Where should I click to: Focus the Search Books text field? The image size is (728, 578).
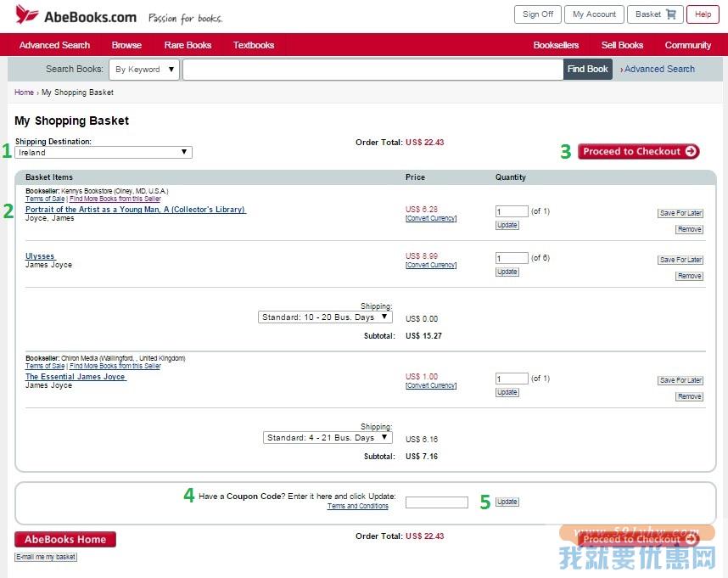point(372,70)
